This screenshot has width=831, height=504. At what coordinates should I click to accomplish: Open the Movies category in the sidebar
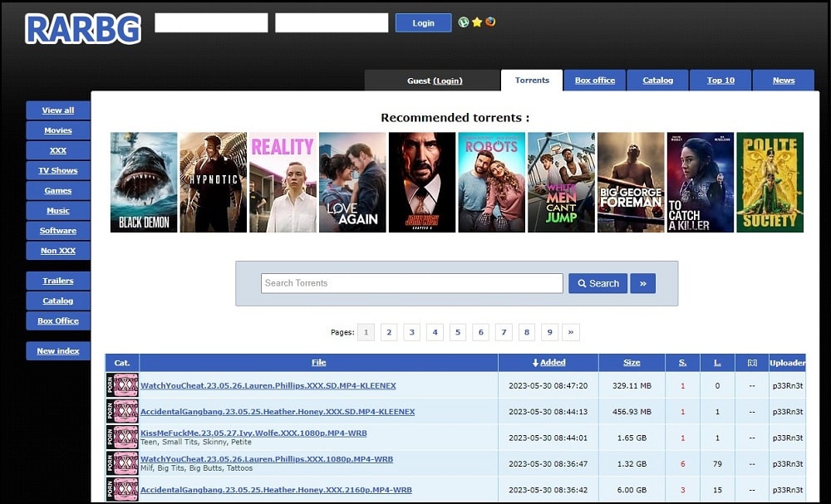coord(58,130)
